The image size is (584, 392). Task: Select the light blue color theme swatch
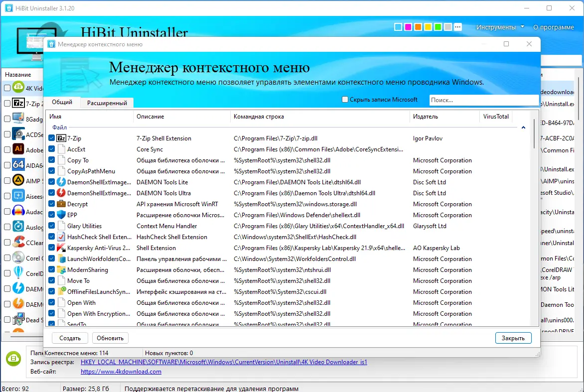click(398, 27)
